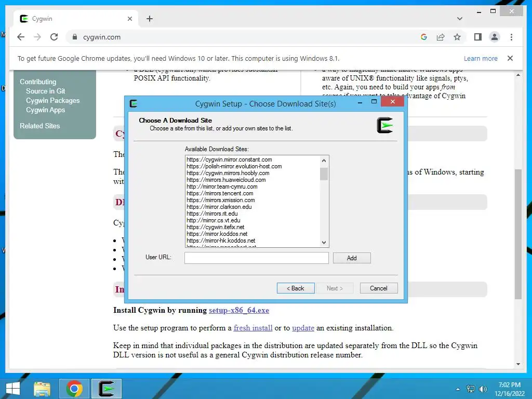This screenshot has width=532, height=399.
Task: Open the Windows Start button
Action: pyautogui.click(x=13, y=389)
